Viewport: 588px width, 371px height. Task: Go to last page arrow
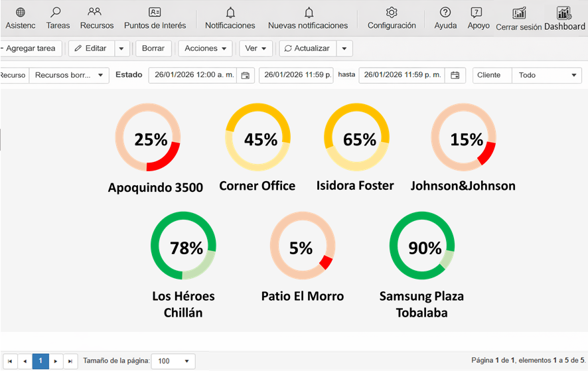pyautogui.click(x=70, y=361)
